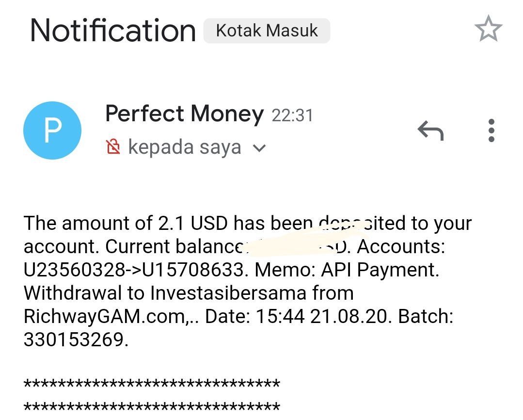Star this Notification email
The image size is (523, 420).
[488, 29]
